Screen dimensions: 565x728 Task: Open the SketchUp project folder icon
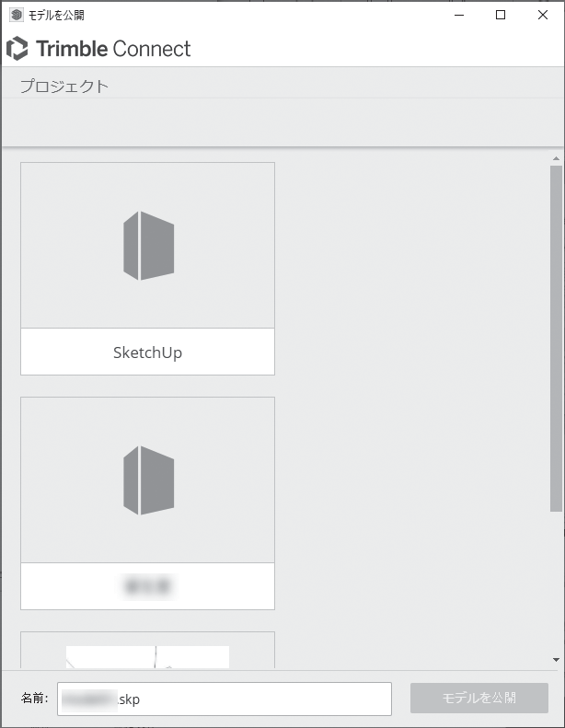[148, 245]
